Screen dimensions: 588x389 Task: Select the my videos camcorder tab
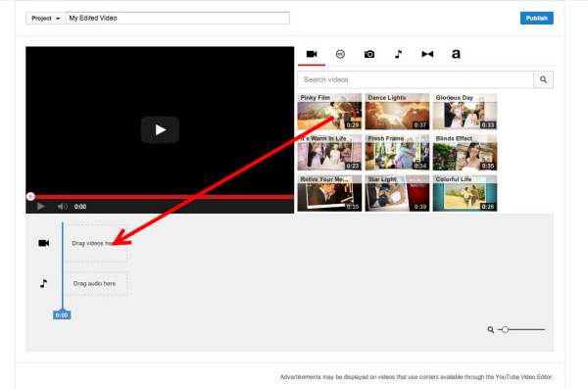[312, 55]
